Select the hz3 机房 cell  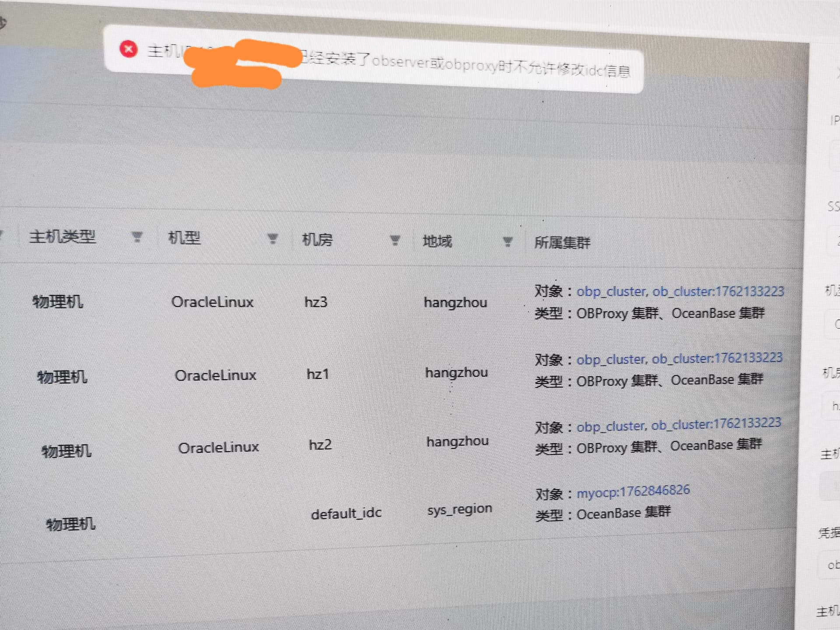coord(316,302)
